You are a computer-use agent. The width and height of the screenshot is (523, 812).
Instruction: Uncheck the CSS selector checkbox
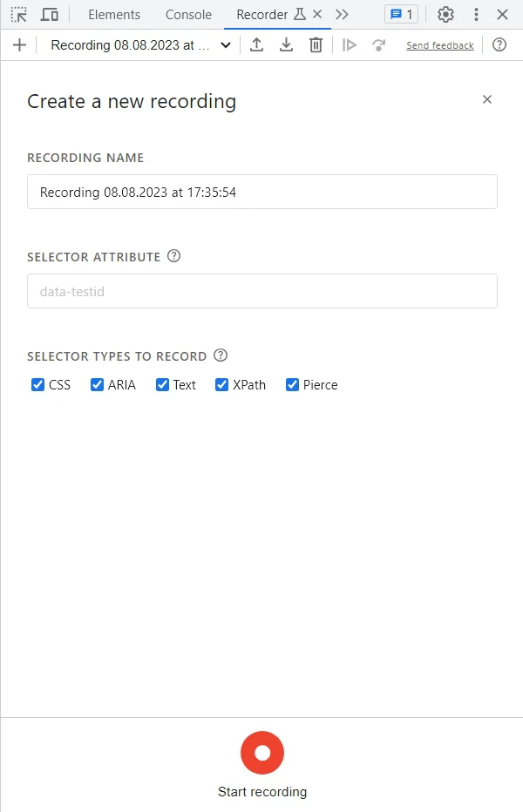37,385
